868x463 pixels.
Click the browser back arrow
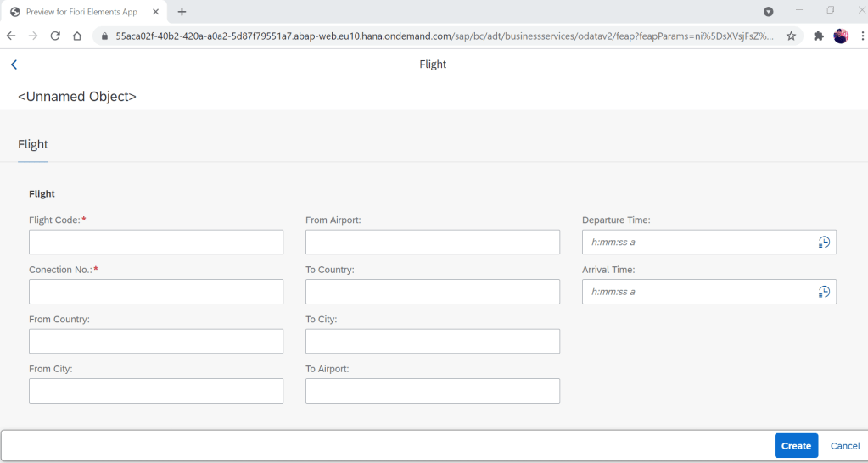point(11,36)
